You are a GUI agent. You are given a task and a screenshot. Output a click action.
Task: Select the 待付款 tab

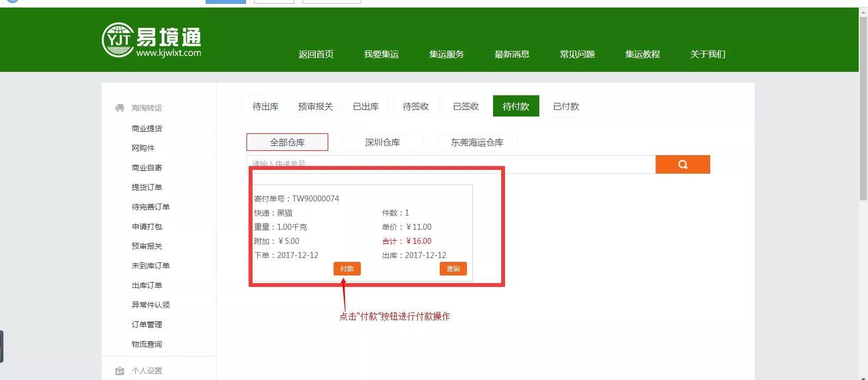click(516, 106)
